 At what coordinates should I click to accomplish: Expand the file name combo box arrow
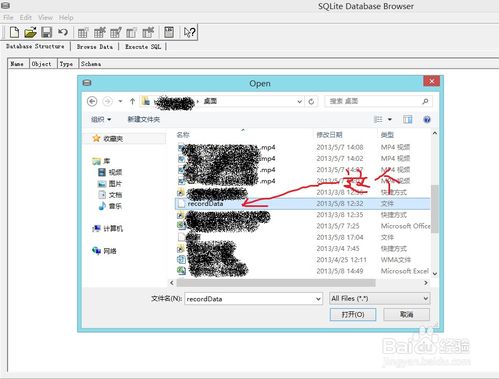pyautogui.click(x=318, y=299)
